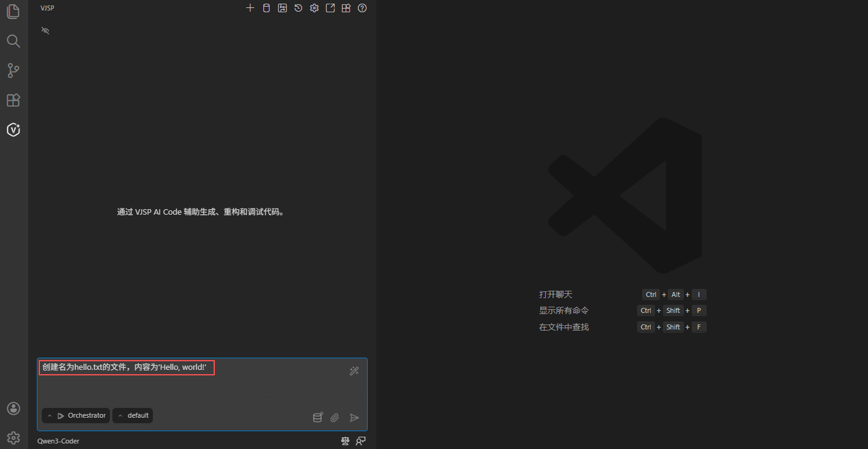Open the database cylinder icon in header
The width and height of the screenshot is (868, 449).
tap(266, 8)
